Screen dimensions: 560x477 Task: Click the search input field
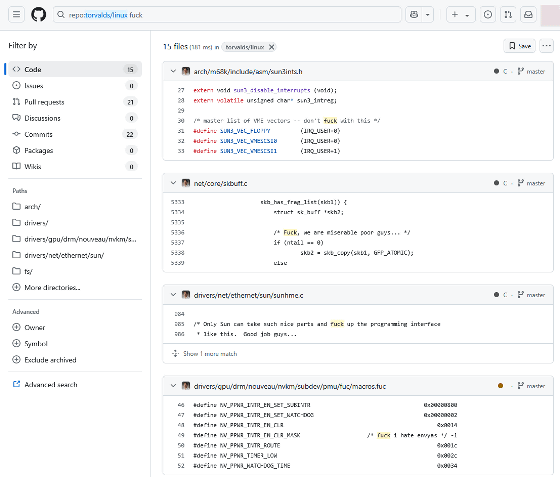tap(227, 15)
